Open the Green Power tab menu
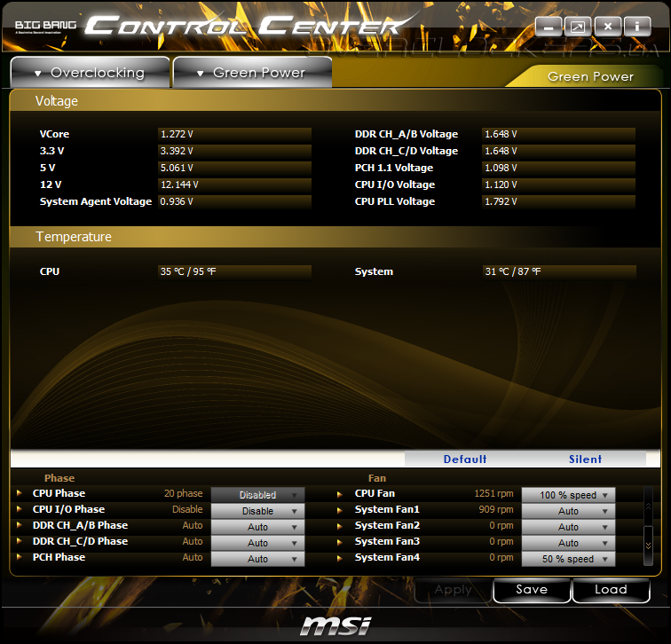The height and width of the screenshot is (644, 671). pyautogui.click(x=252, y=73)
